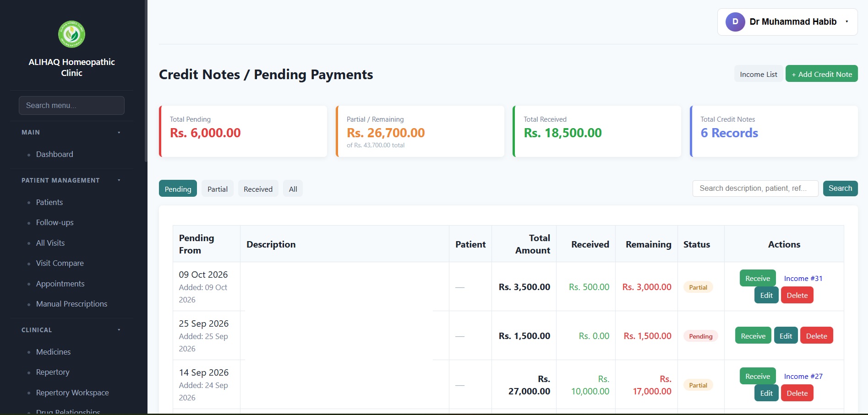Screen dimensions: 868x415
Task: Switch to the Received filter tab
Action: point(258,189)
